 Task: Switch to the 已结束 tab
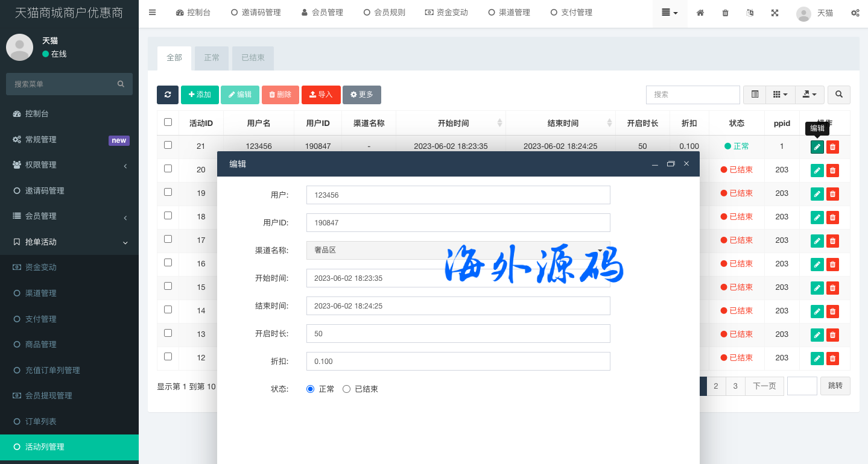(x=253, y=58)
